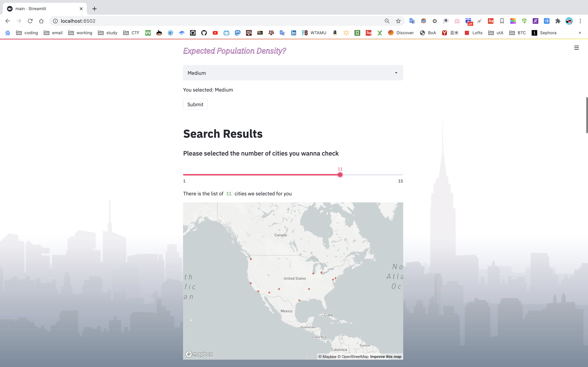Click the home icon in toolbar

click(x=41, y=21)
